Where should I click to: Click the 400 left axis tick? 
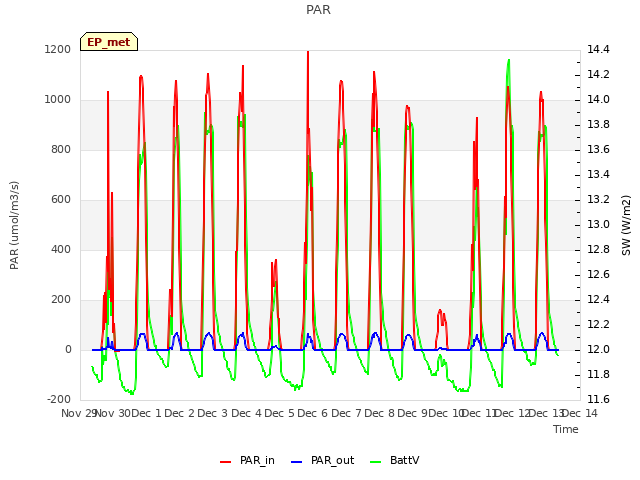point(61,249)
